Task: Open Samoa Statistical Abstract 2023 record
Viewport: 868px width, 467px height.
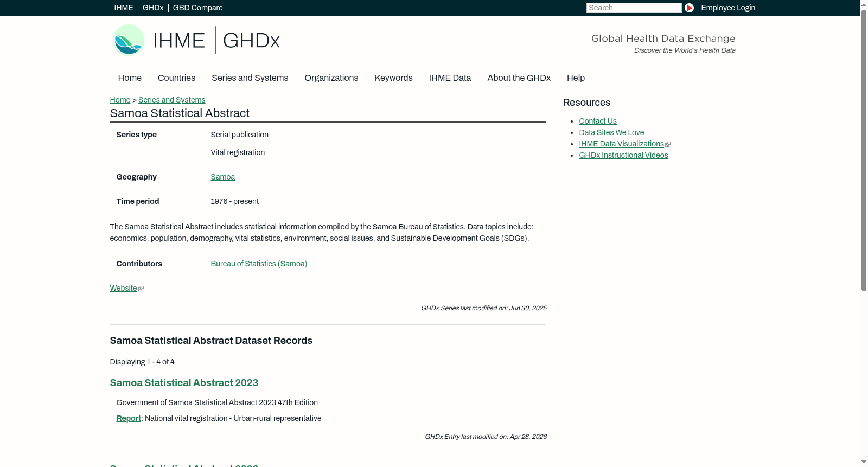Action: click(184, 383)
